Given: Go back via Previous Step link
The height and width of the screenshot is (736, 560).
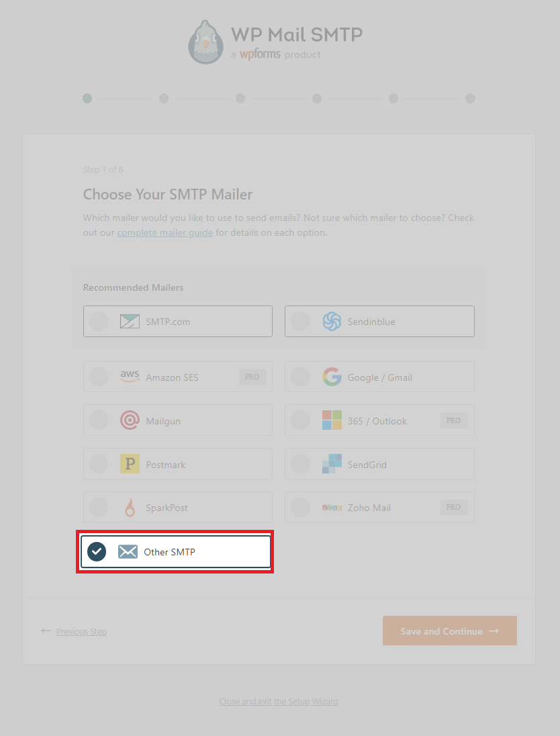Looking at the screenshot, I should pyautogui.click(x=81, y=631).
